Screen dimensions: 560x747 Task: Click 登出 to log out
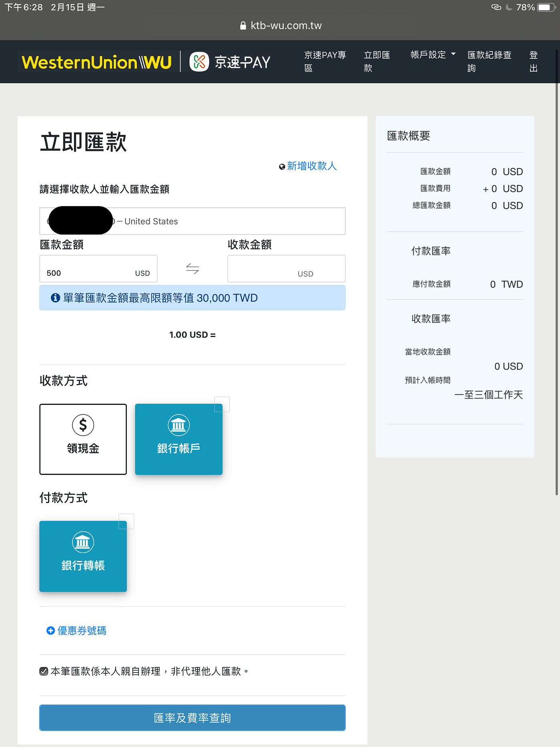[534, 61]
